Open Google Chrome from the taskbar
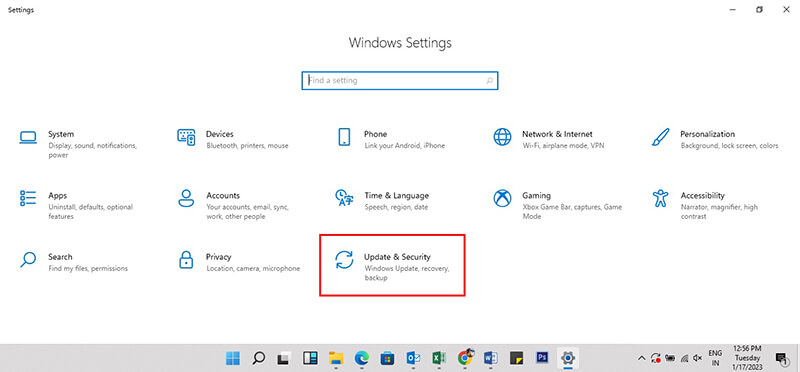The height and width of the screenshot is (372, 800). [x=465, y=357]
